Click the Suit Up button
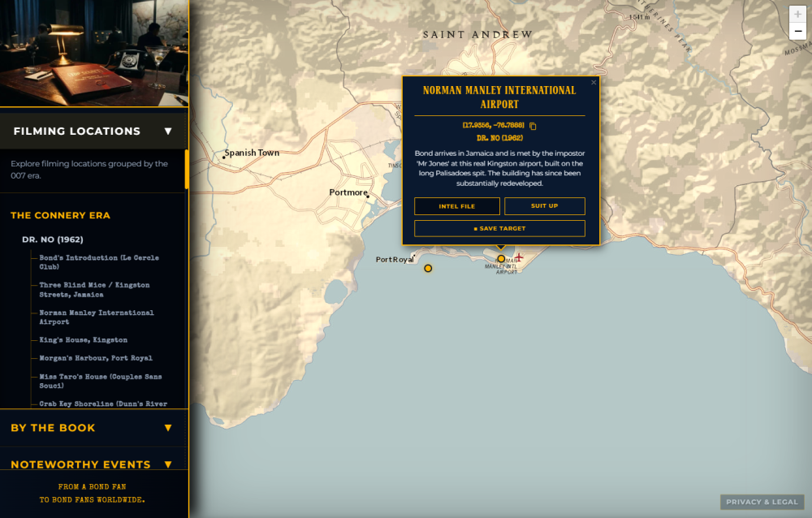The height and width of the screenshot is (518, 812). click(545, 206)
